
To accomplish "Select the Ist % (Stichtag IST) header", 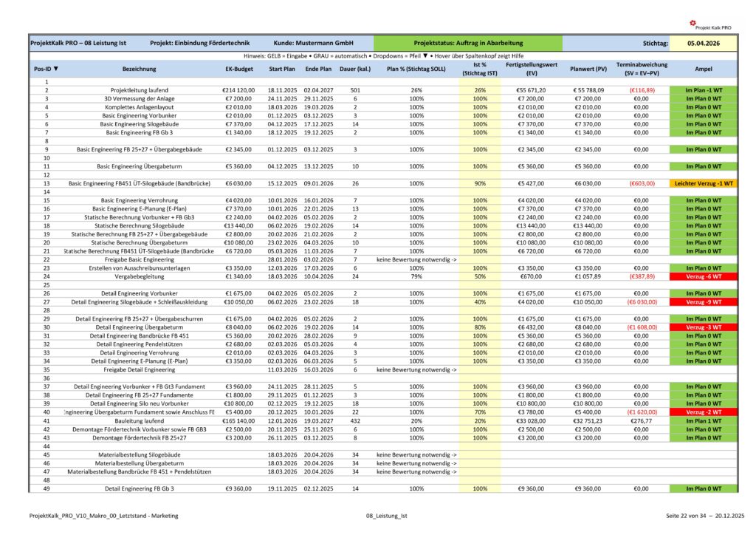I will click(480, 69).
